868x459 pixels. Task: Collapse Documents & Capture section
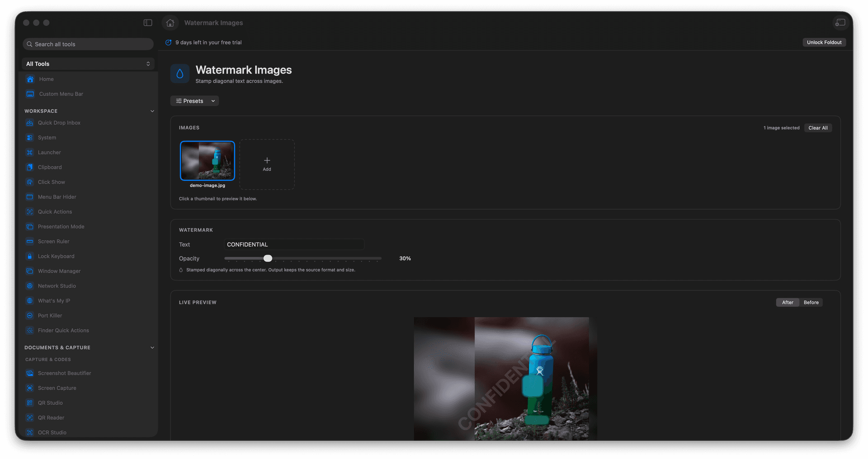click(152, 348)
